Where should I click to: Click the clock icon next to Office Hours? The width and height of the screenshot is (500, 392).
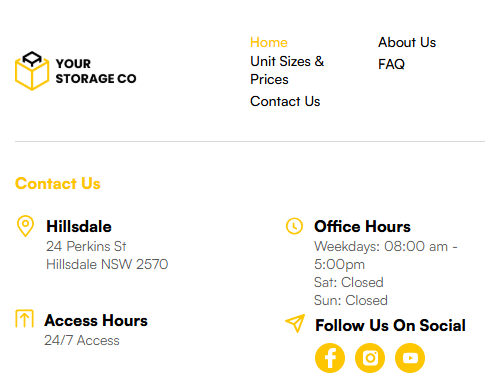click(294, 226)
